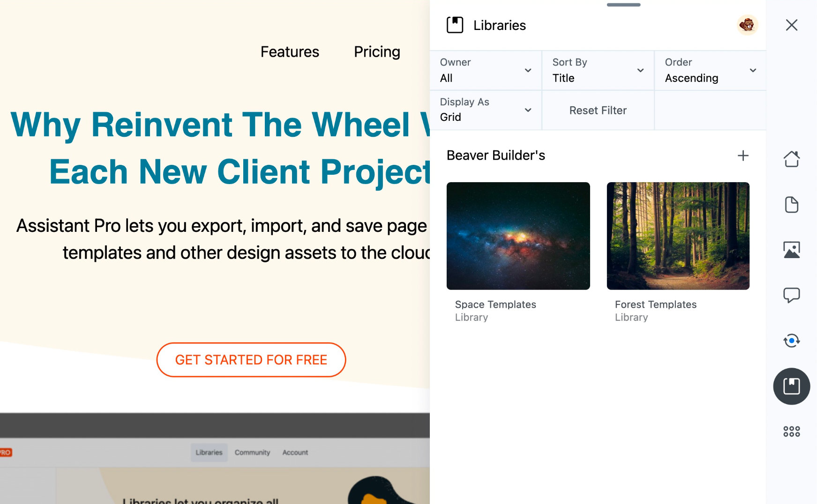Viewport: 817px width, 504px height.
Task: Click the Reset Filter button
Action: pos(598,110)
